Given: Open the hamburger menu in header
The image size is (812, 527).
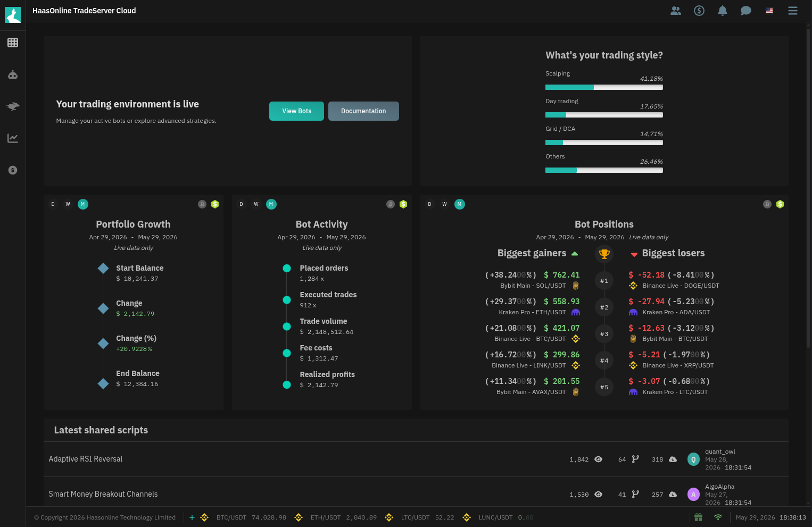Looking at the screenshot, I should click(x=793, y=11).
